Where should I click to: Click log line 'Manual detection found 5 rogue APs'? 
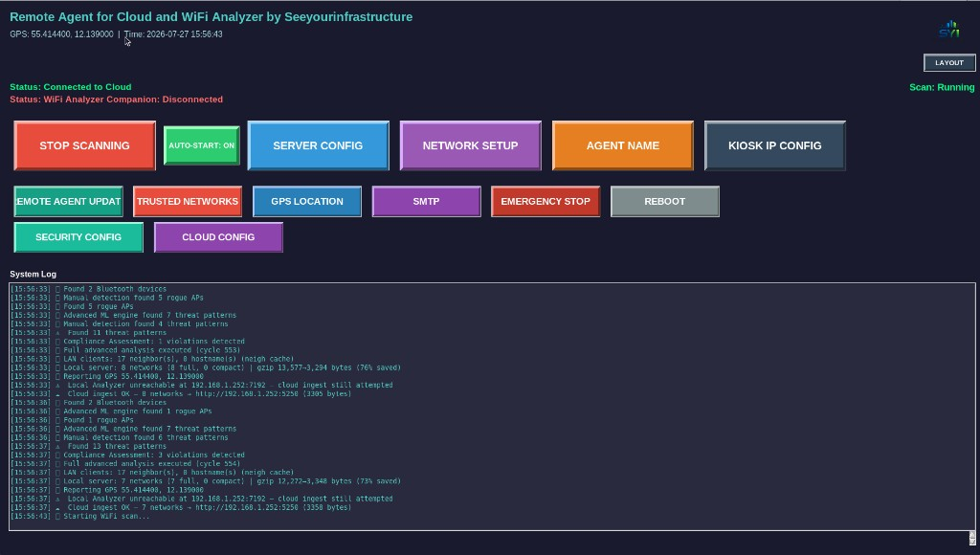click(x=106, y=298)
